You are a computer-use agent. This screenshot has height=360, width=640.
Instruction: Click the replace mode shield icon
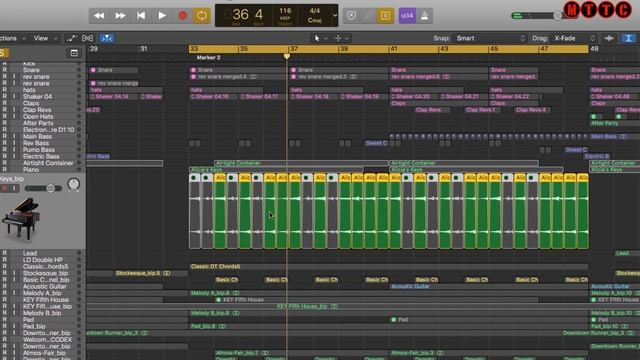pos(351,16)
